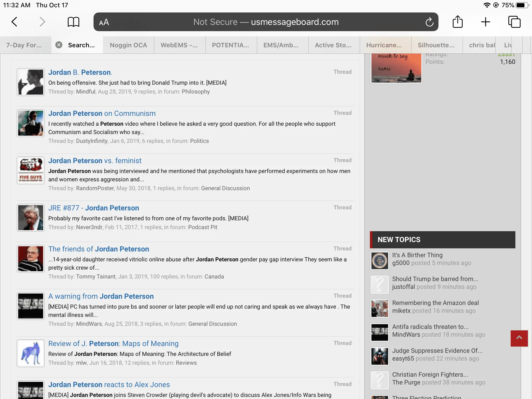Image resolution: width=532 pixels, height=399 pixels.
Task: Open Jordan Peterson vs. feminist thread
Action: point(95,161)
